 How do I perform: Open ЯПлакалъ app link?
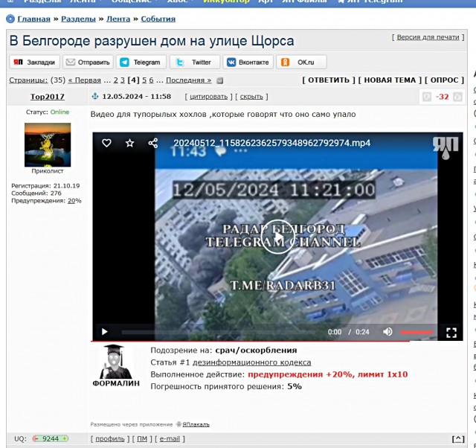point(196,424)
